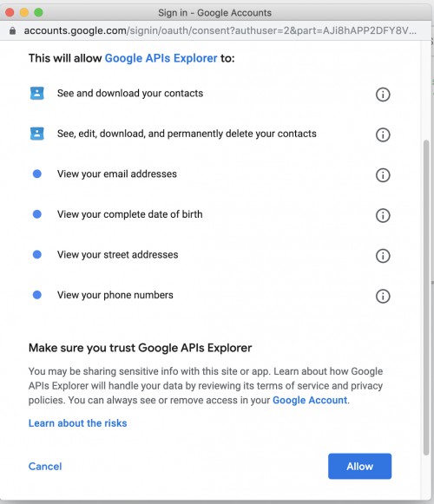Viewport: 434px width, 504px height.
Task: Open the Google APIs Explorer link in heading
Action: tap(161, 58)
